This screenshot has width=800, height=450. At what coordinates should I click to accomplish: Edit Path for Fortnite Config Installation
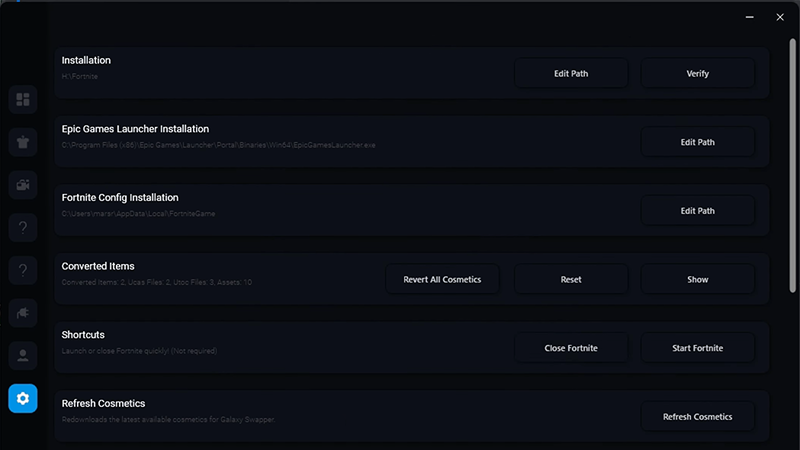coord(697,211)
